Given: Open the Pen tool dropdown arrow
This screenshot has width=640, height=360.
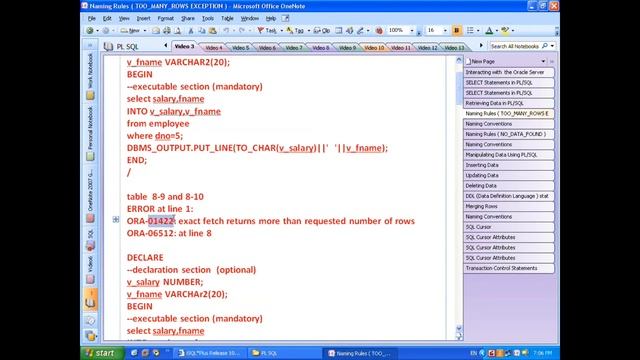Looking at the screenshot, I should coord(368,31).
